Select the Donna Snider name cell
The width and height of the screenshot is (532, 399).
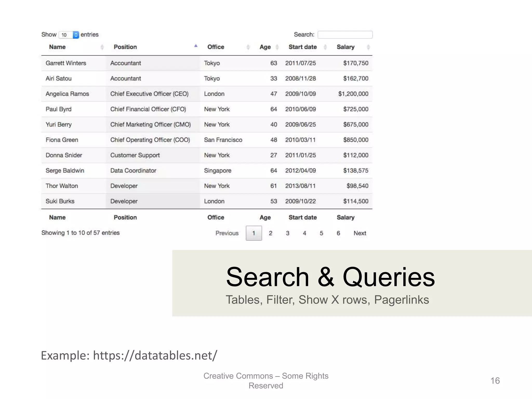pos(64,155)
